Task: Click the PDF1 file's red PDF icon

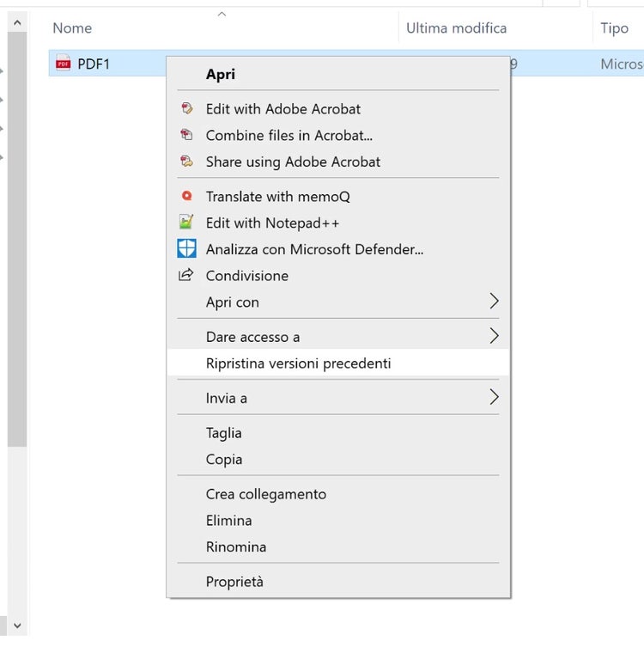Action: tap(63, 63)
